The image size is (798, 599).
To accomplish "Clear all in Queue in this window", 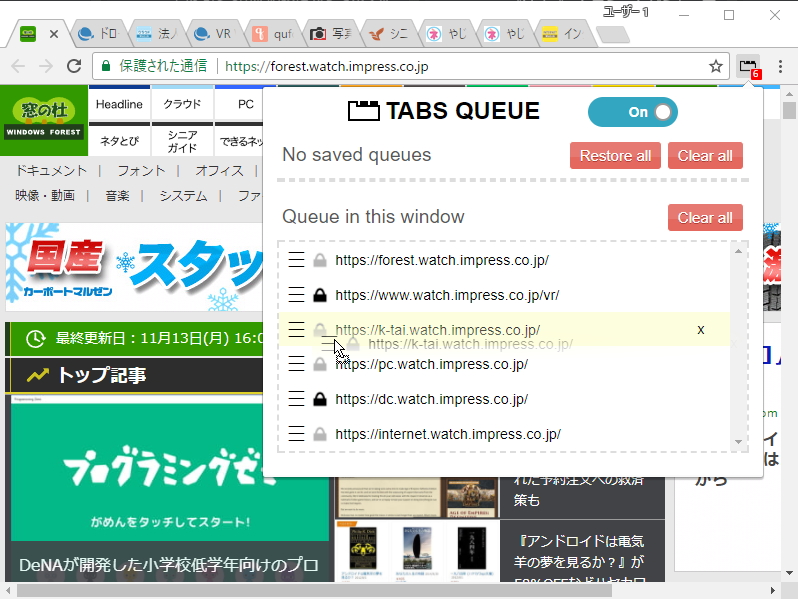I will pos(705,218).
